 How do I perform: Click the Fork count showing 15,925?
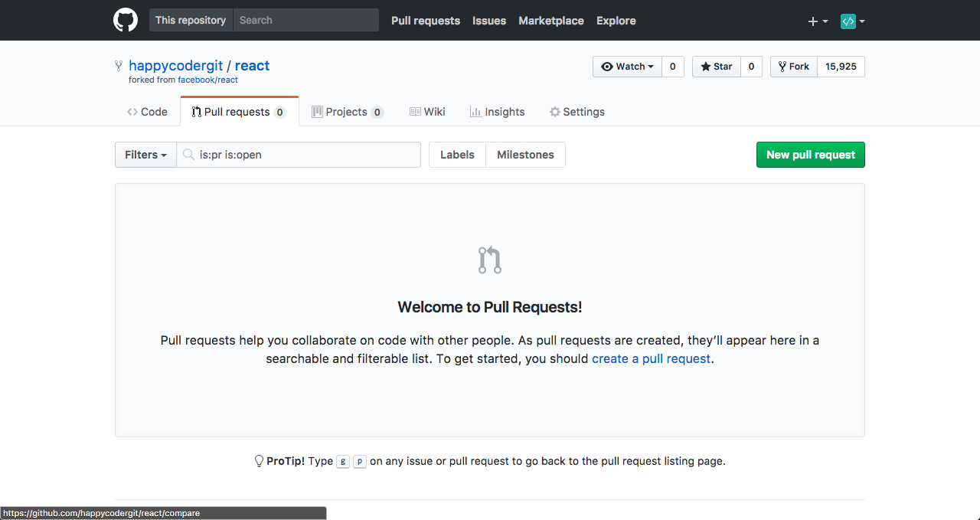click(x=840, y=66)
